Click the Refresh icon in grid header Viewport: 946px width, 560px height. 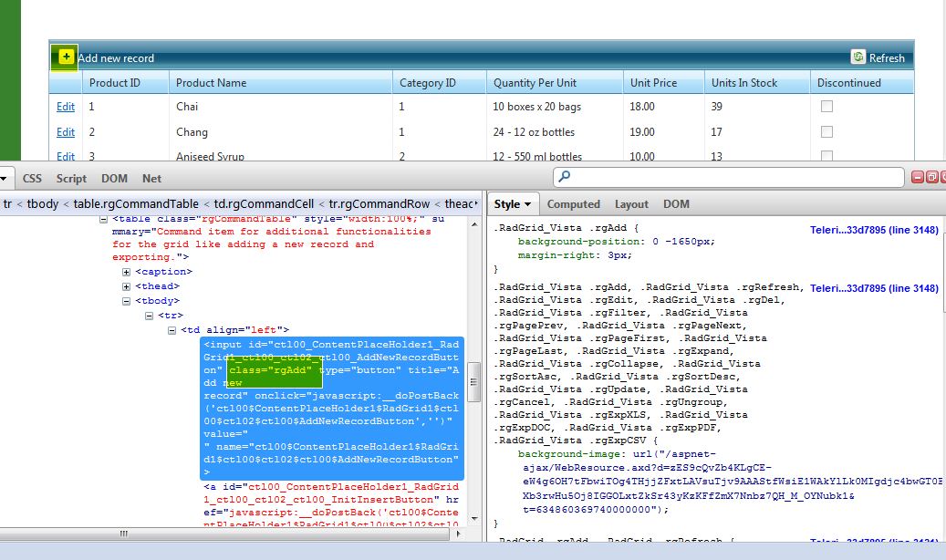click(858, 57)
